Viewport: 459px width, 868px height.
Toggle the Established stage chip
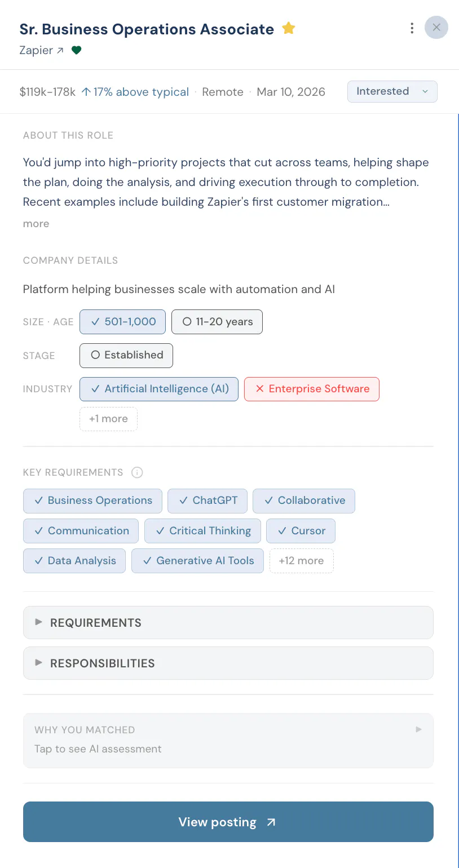pos(126,355)
